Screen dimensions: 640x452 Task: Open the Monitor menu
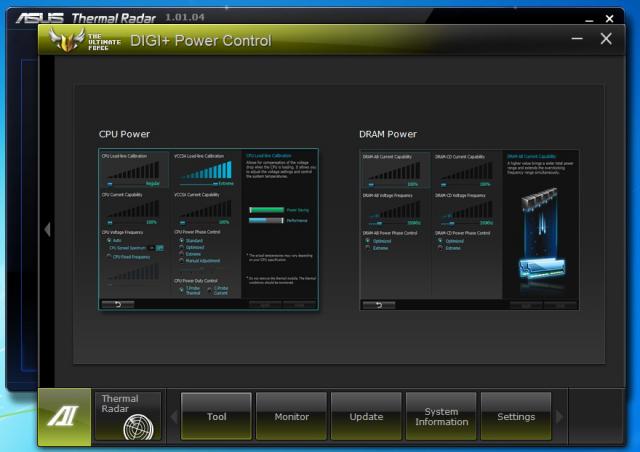click(x=291, y=416)
